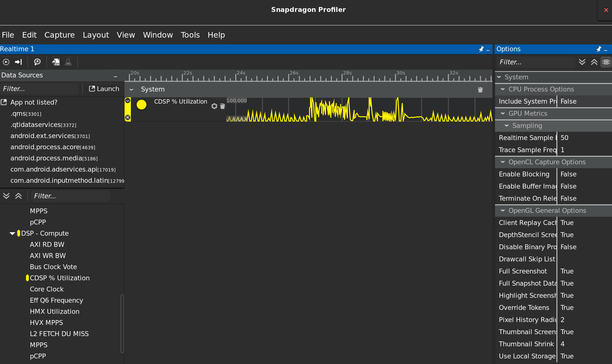Toggle Enable Blocking False value

coord(568,174)
